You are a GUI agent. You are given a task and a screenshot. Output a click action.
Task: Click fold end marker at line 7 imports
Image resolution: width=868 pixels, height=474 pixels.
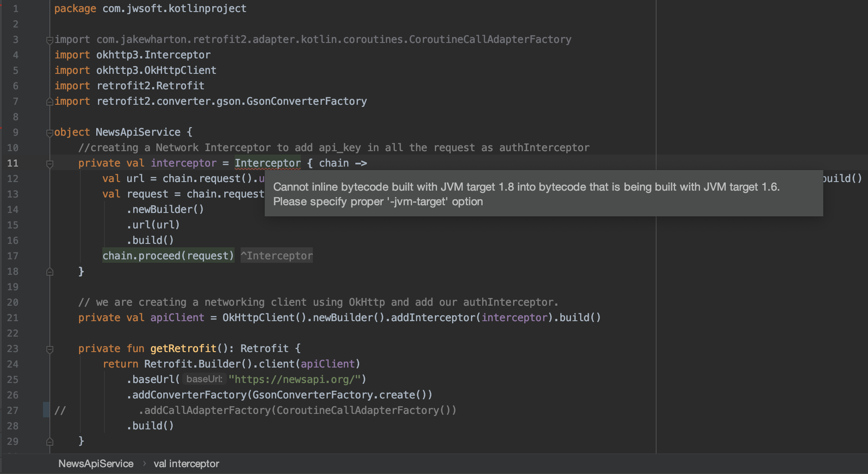49,102
